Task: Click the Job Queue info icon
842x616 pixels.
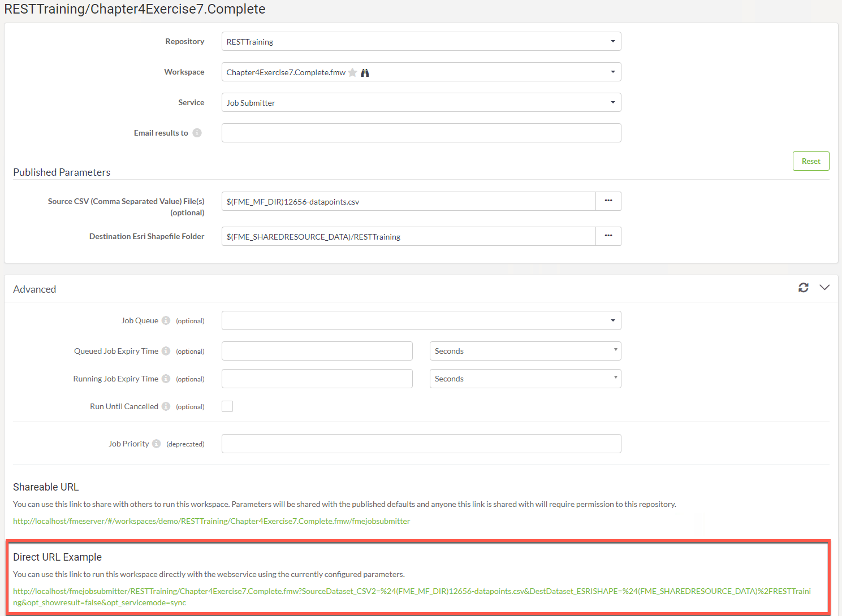Action: [x=166, y=320]
